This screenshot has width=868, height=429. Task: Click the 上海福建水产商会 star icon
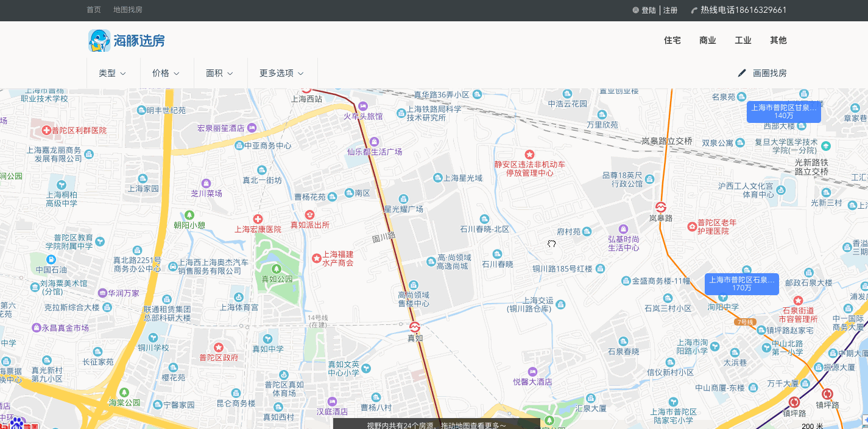click(x=316, y=258)
